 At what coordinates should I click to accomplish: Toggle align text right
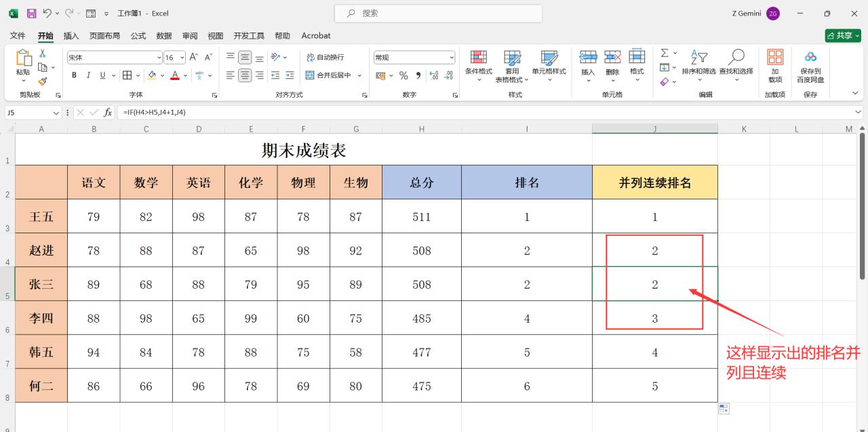point(260,75)
